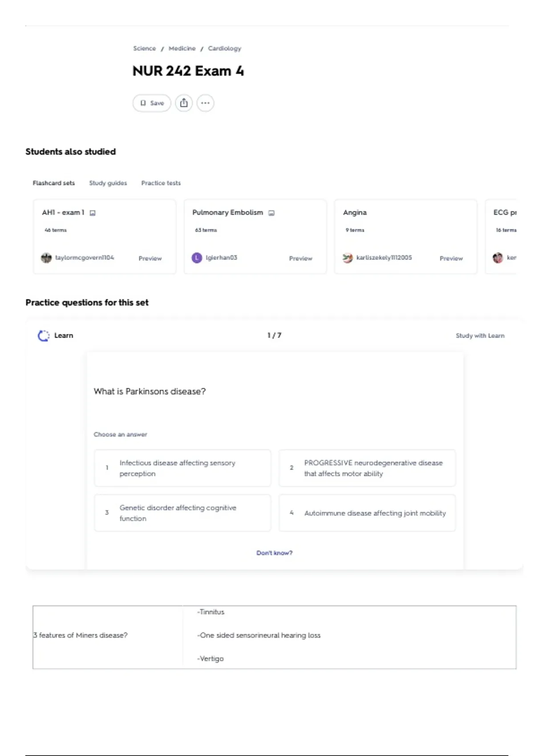Viewport: 534px width, 756px height.
Task: Choose answer 4 Autoimmune disease option
Action: coord(367,513)
